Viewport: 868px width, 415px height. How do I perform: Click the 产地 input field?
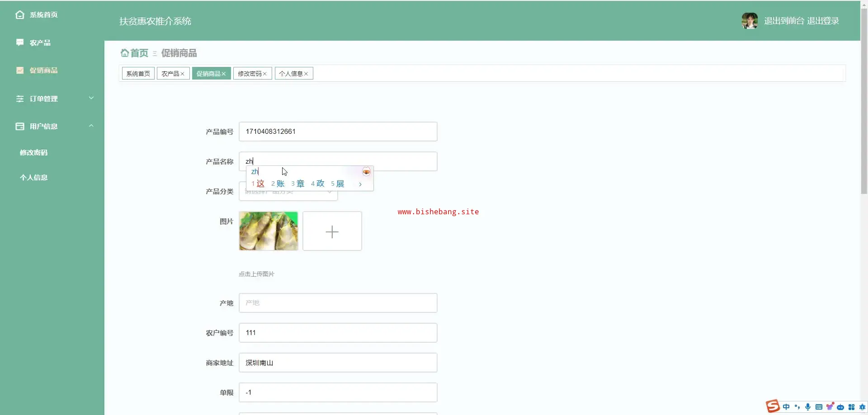pyautogui.click(x=338, y=303)
